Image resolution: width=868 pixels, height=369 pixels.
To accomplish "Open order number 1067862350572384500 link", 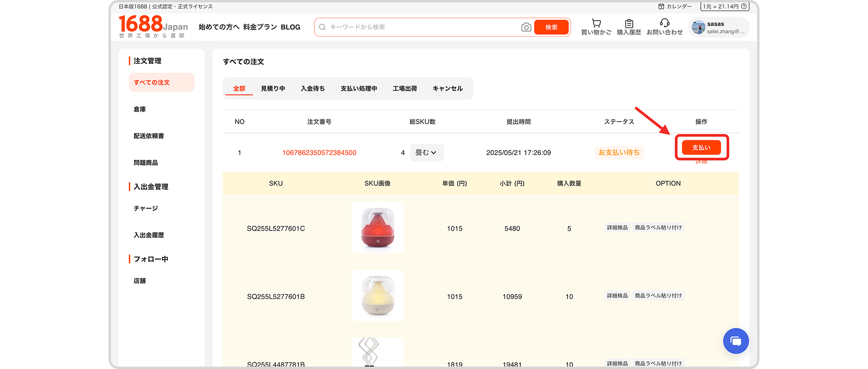I will [319, 153].
